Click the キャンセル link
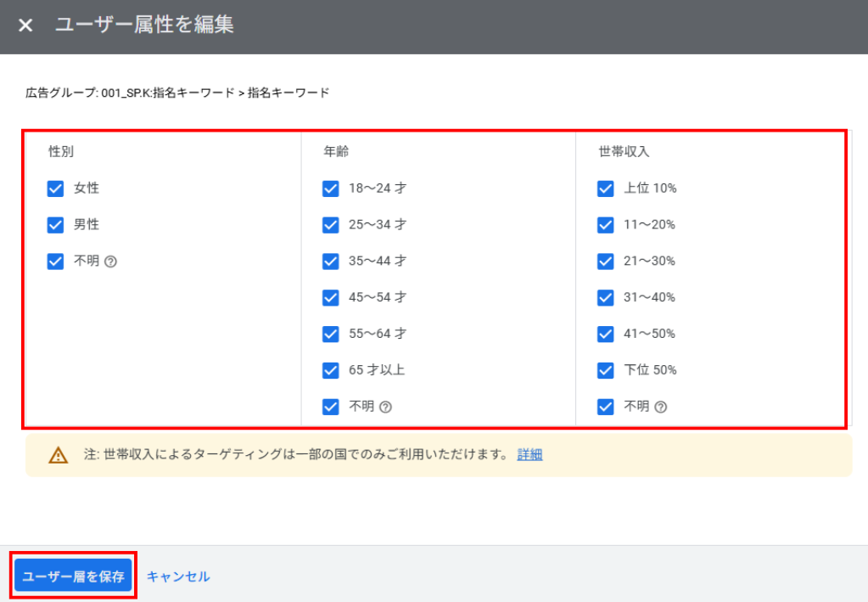The image size is (868, 602). 178,577
